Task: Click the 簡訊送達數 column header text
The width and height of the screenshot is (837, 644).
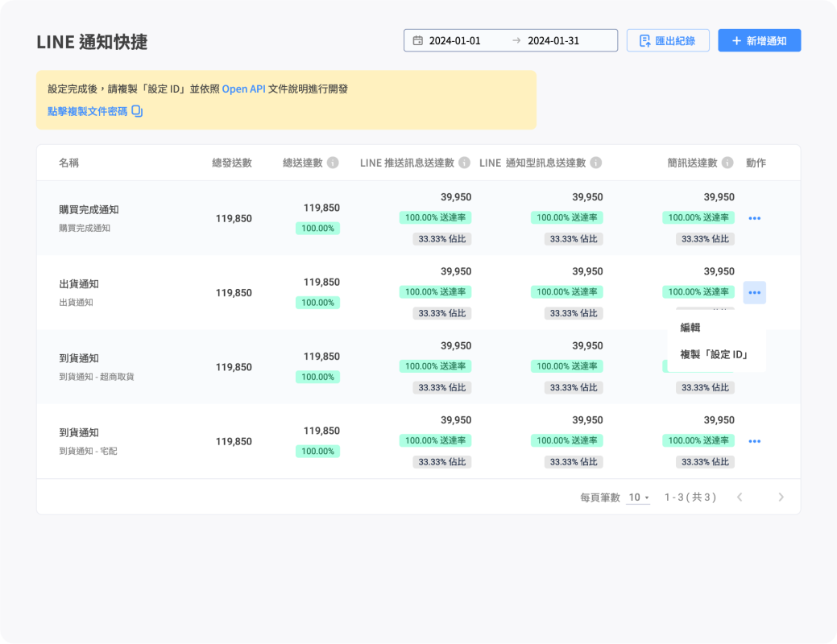Action: coord(692,163)
